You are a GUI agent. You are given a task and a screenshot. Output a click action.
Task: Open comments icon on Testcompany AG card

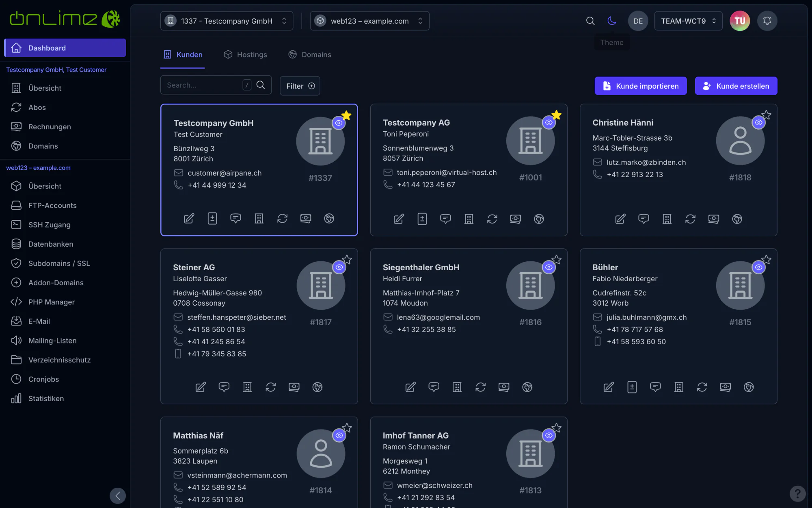click(x=445, y=219)
